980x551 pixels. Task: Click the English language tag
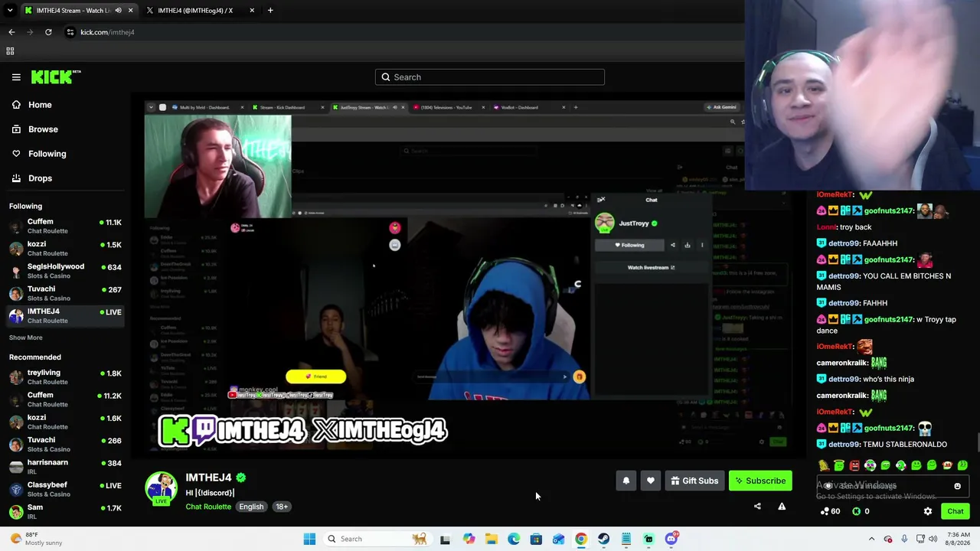tap(251, 507)
